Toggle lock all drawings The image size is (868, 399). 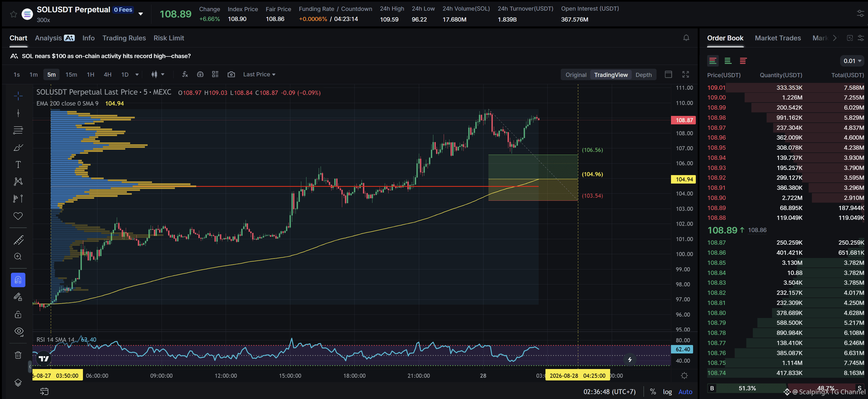tap(18, 314)
